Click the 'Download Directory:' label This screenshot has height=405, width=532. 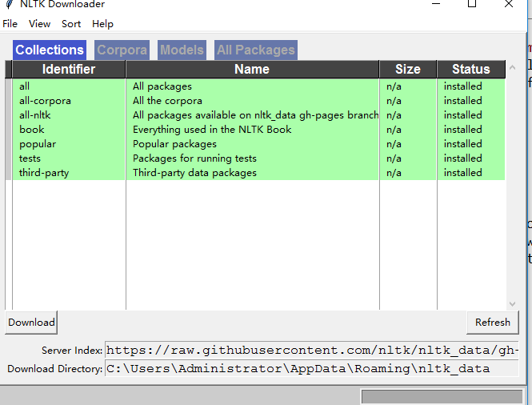coord(55,369)
